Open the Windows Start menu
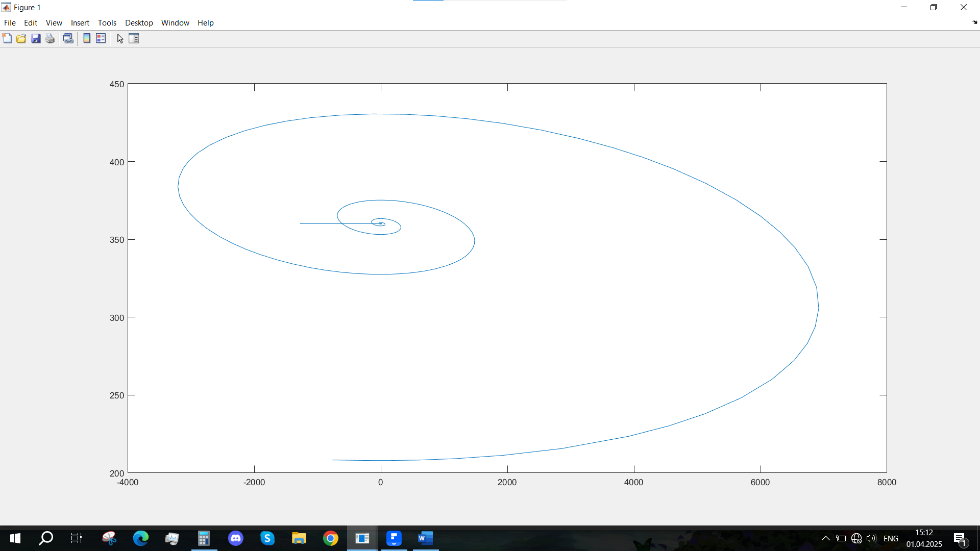The image size is (980, 551). coord(15,538)
